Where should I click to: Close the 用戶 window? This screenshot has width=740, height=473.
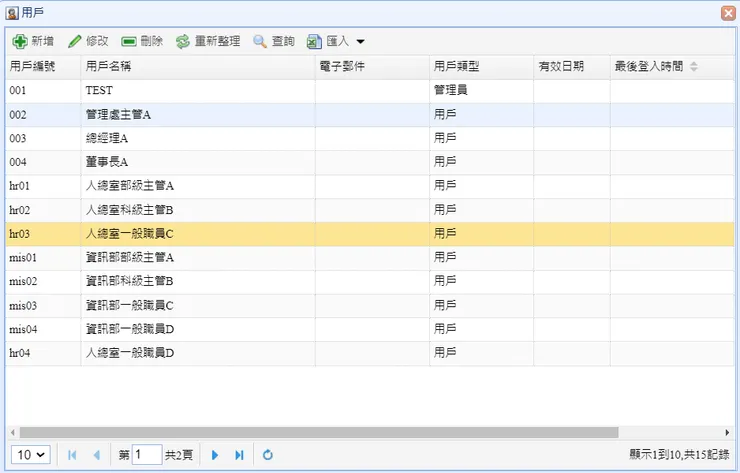729,13
